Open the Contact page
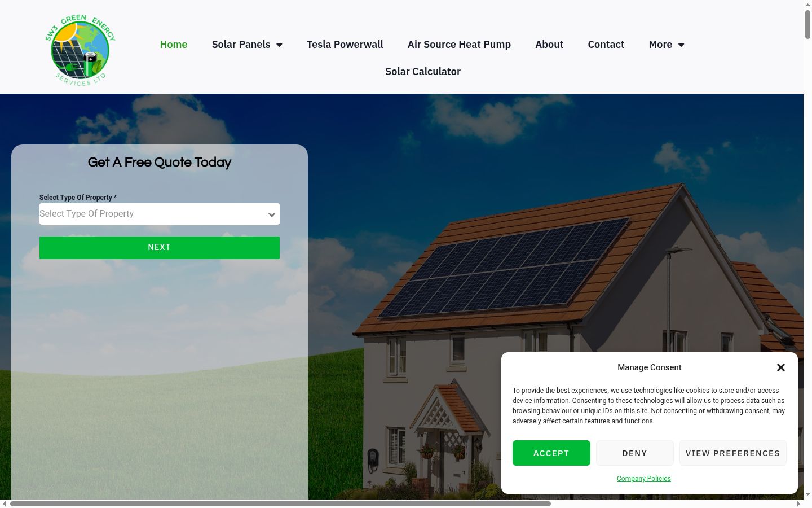 [x=606, y=45]
